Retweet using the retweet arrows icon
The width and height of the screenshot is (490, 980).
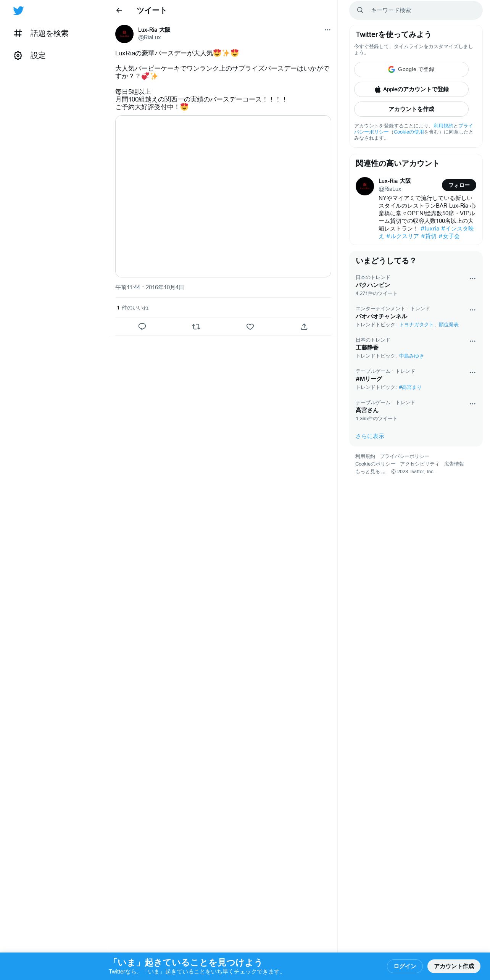click(x=196, y=327)
